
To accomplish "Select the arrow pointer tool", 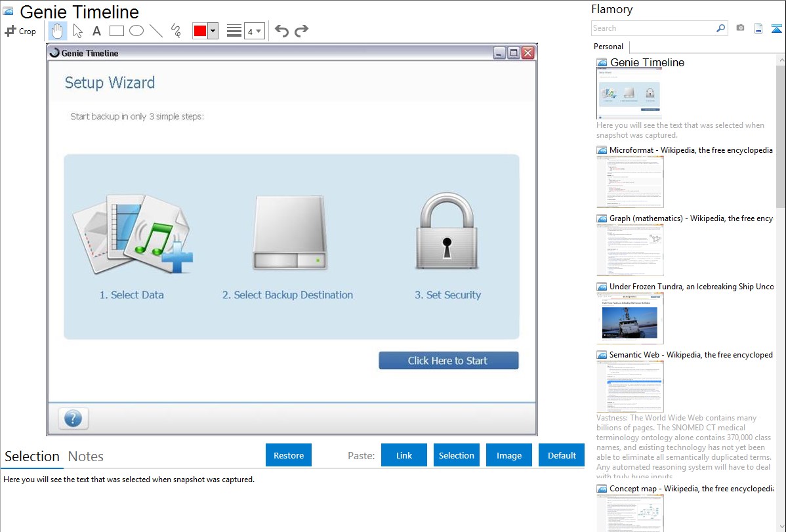I will point(77,31).
